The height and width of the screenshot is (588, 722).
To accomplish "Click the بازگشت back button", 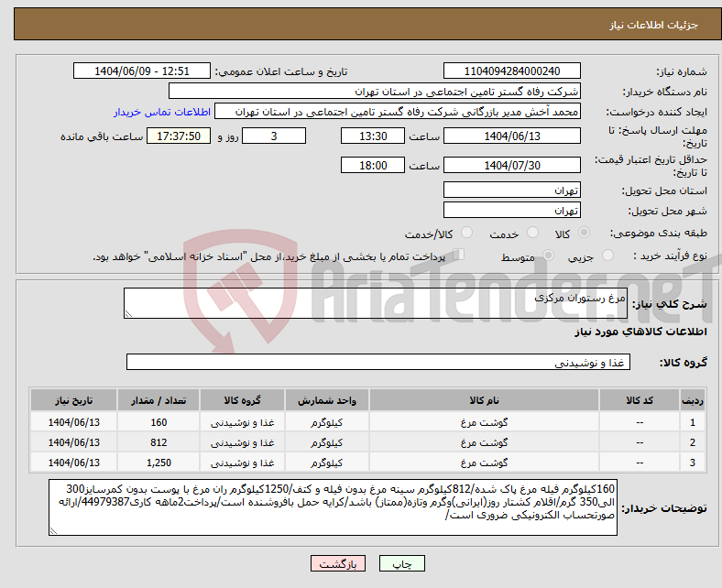I will [x=338, y=563].
